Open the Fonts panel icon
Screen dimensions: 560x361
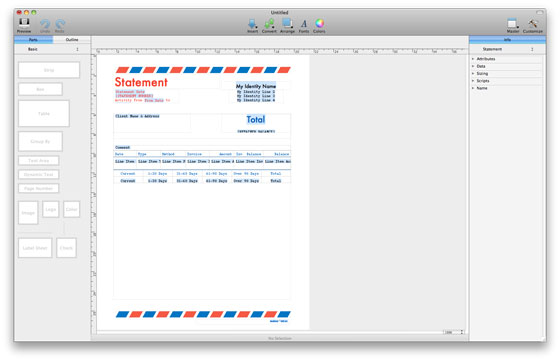click(x=304, y=24)
